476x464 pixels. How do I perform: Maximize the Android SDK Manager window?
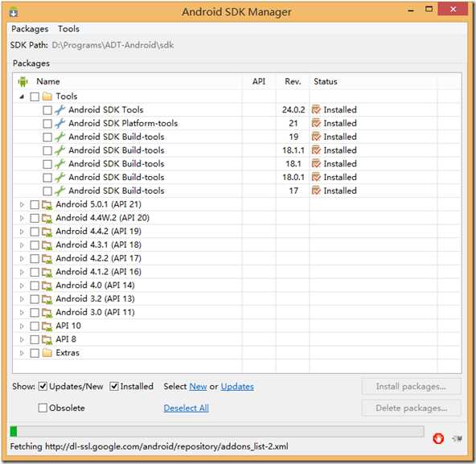pyautogui.click(x=429, y=10)
